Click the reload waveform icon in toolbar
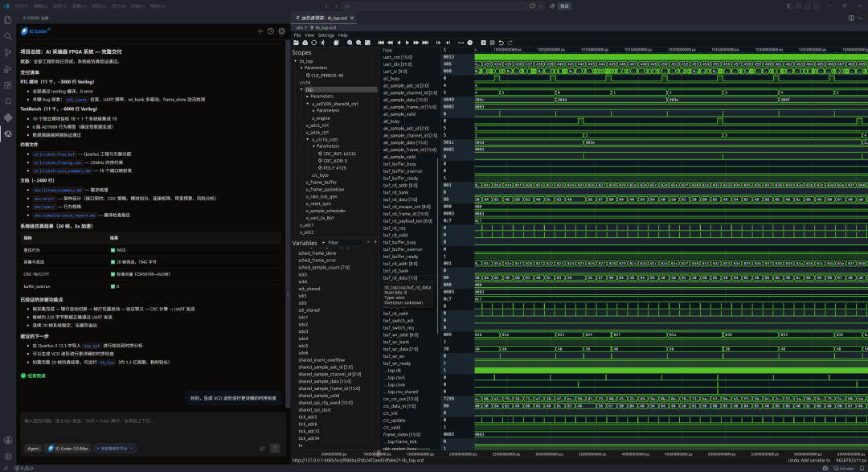Screen dimensions: 868x472 314,43
